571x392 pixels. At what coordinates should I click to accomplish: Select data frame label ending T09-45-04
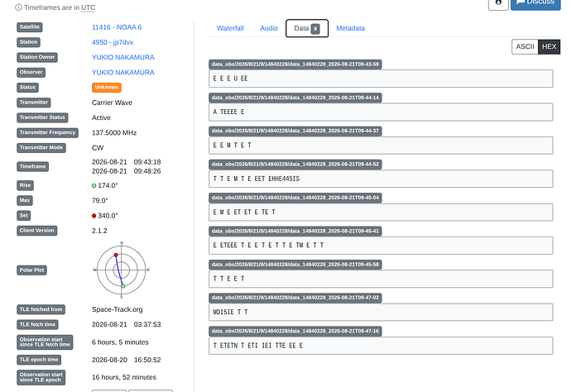click(295, 198)
